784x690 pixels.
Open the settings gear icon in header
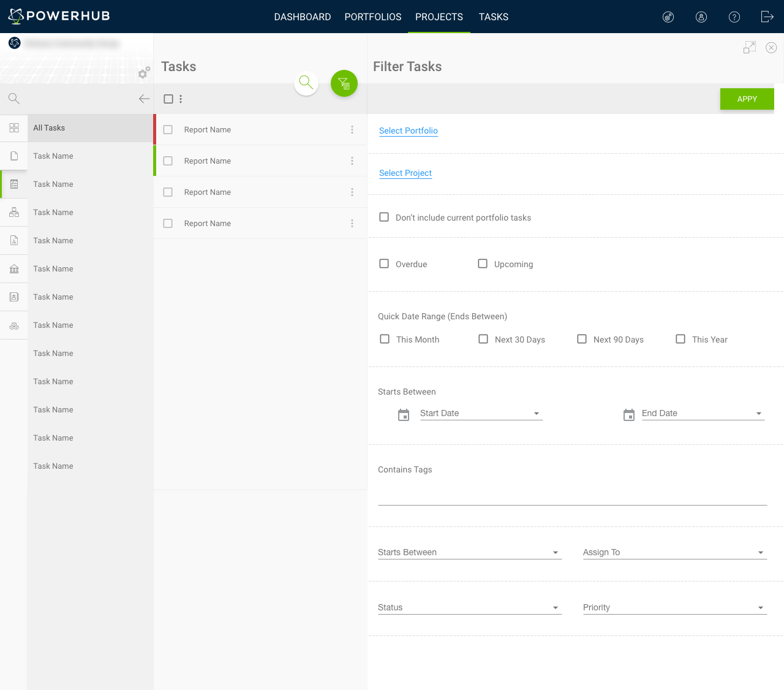pos(668,17)
